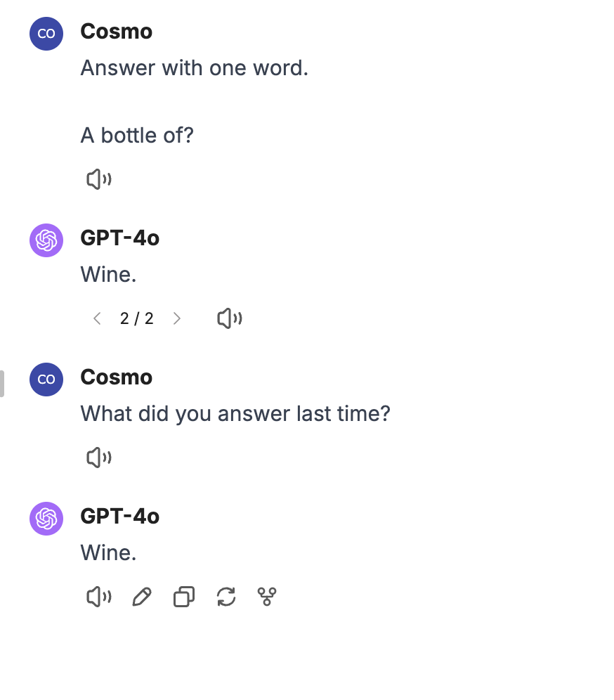This screenshot has width=614, height=700.
Task: Play read-aloud for "A bottle of?" message
Action: [99, 180]
